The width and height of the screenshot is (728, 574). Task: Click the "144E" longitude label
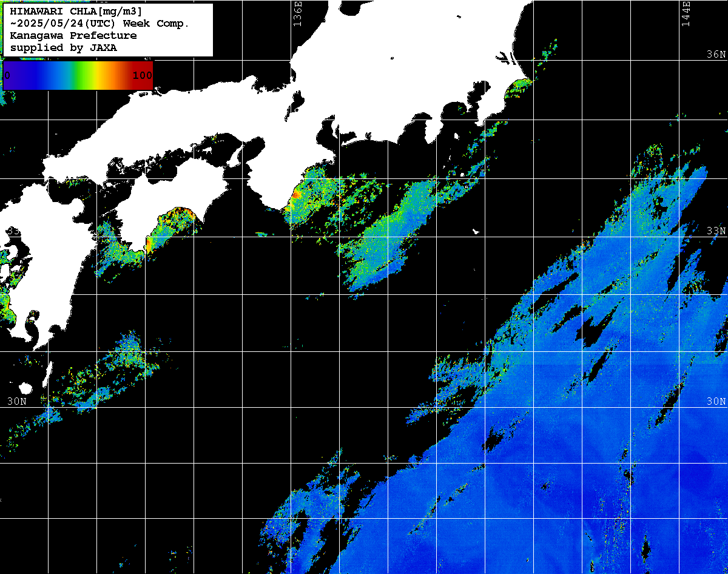click(x=686, y=13)
